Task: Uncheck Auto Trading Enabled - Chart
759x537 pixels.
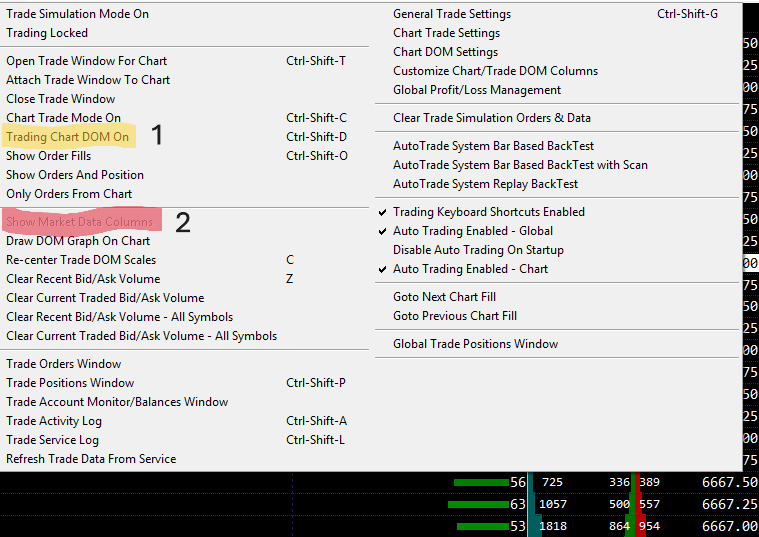Action: (x=470, y=269)
